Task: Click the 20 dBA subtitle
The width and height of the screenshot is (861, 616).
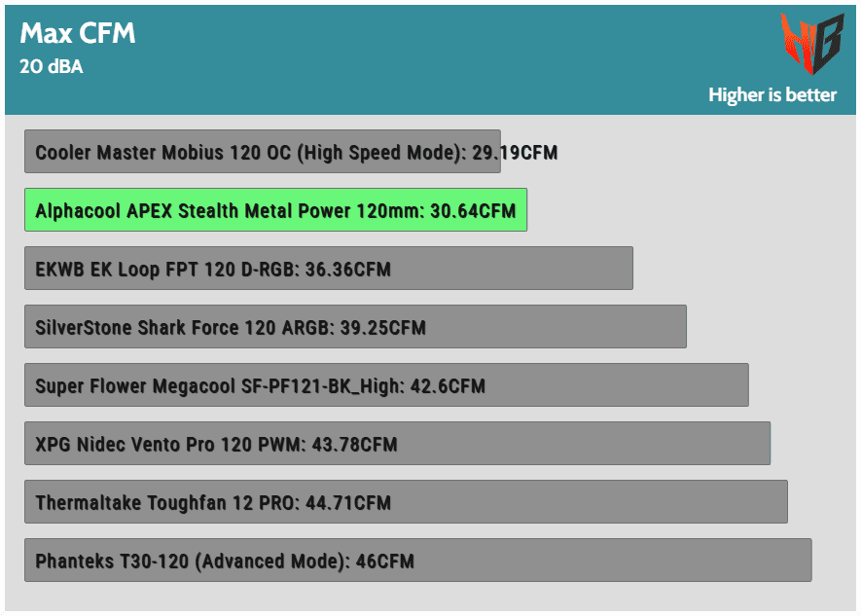Action: pyautogui.click(x=51, y=66)
